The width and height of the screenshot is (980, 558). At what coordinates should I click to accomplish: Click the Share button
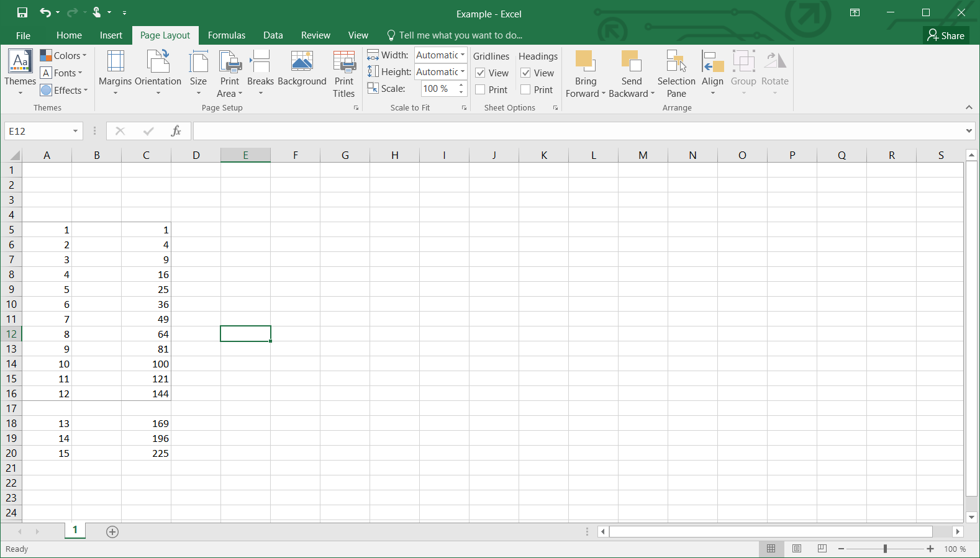946,35
